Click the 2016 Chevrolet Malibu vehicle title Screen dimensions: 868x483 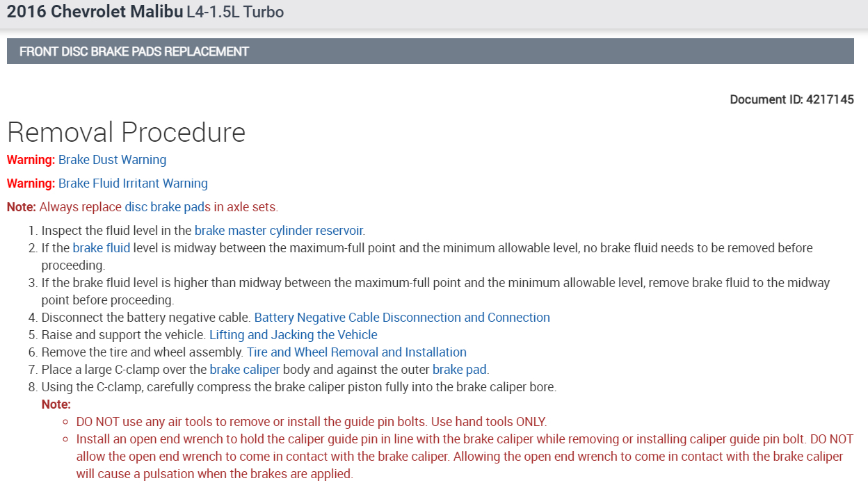click(94, 12)
